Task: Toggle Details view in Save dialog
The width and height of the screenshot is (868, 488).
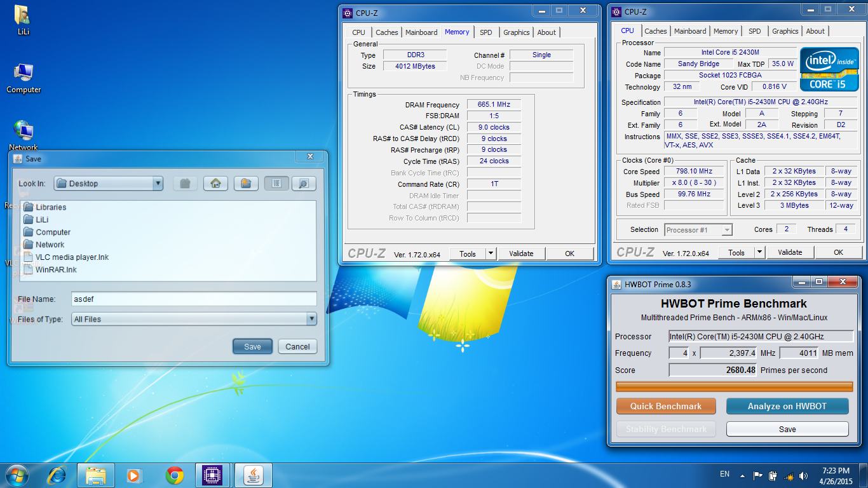Action: [x=304, y=183]
